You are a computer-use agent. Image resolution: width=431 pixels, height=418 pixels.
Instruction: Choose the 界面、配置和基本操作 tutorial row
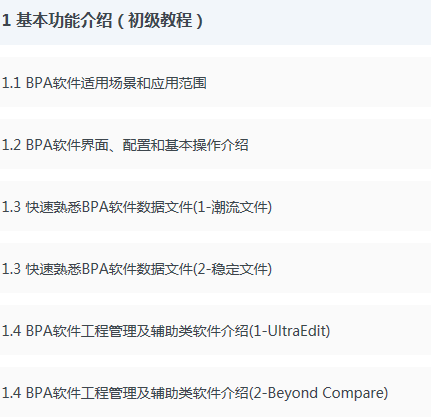pos(215,144)
